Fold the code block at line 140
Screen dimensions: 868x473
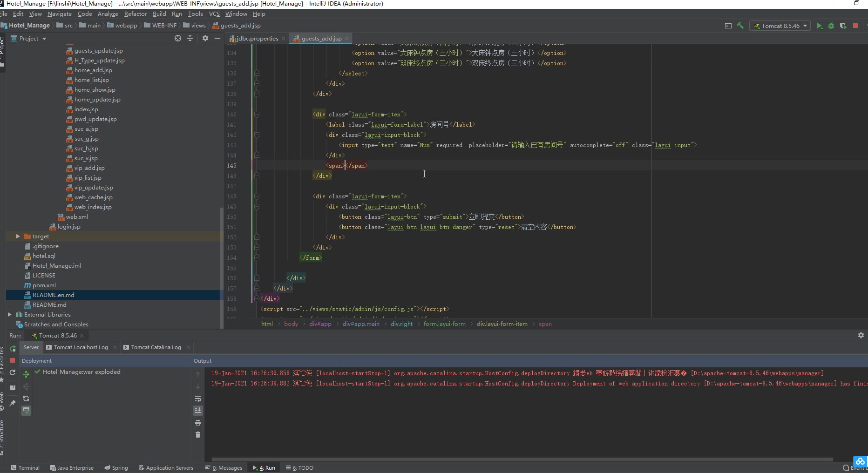(x=257, y=115)
